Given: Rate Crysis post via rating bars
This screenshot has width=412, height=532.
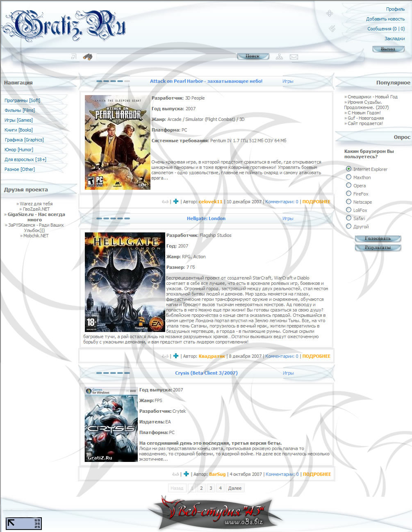Looking at the screenshot, I should (113, 373).
